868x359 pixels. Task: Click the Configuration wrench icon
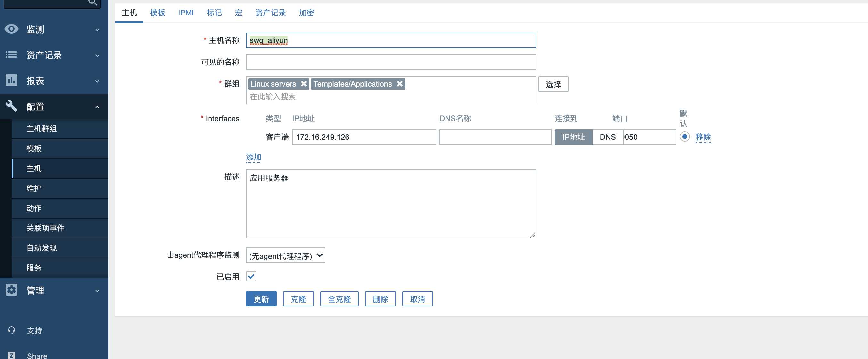[x=12, y=106]
